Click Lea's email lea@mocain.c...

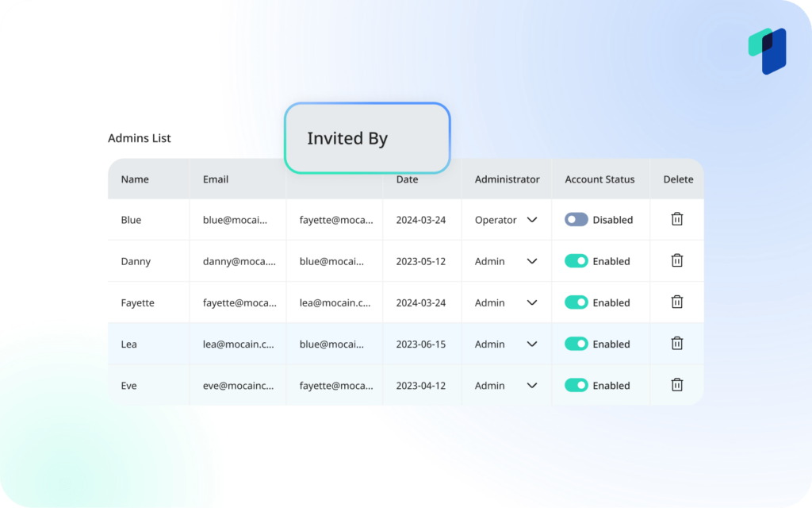238,344
